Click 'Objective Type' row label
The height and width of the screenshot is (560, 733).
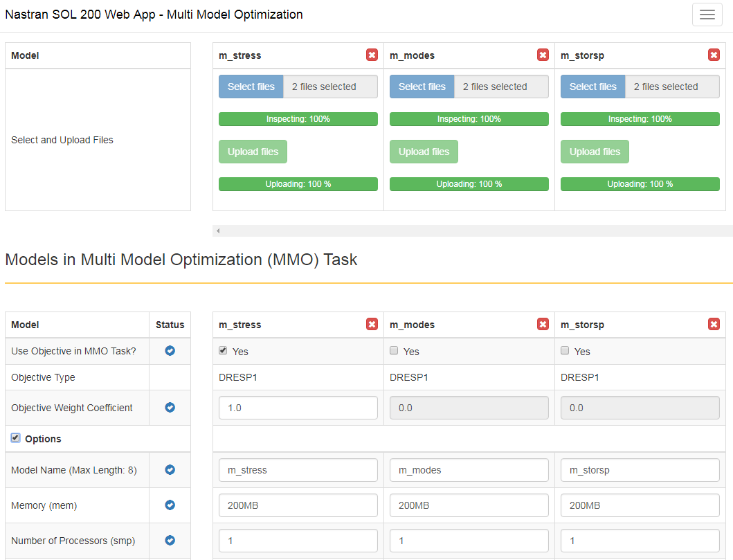point(43,377)
